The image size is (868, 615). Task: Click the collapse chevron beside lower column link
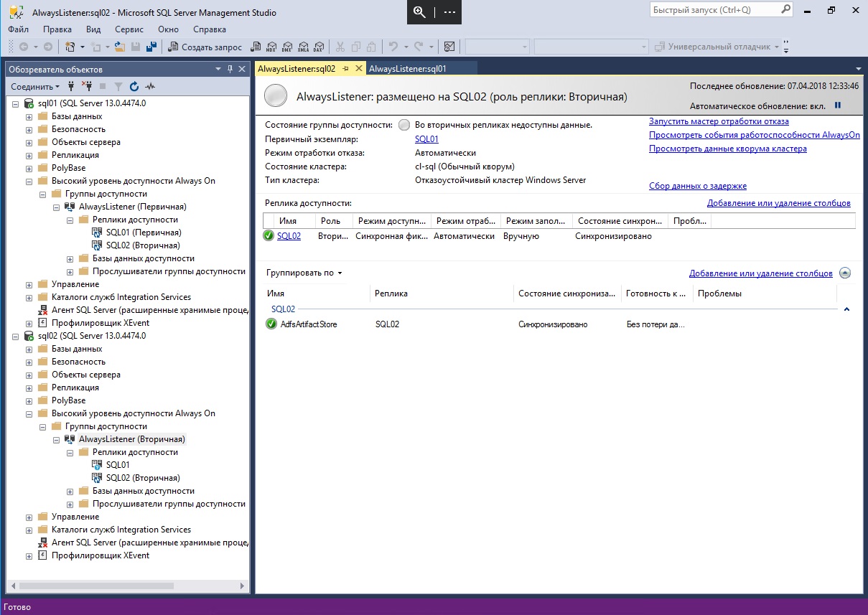845,273
